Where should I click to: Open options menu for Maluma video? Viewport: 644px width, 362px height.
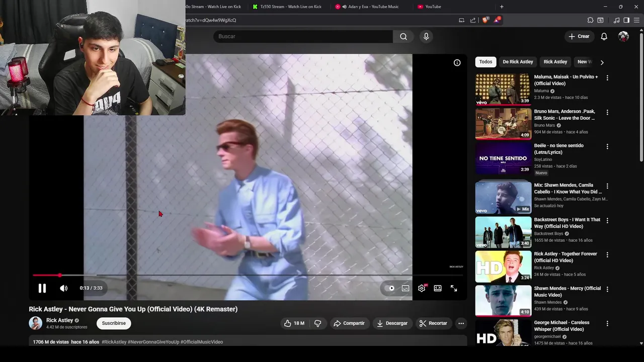click(607, 78)
